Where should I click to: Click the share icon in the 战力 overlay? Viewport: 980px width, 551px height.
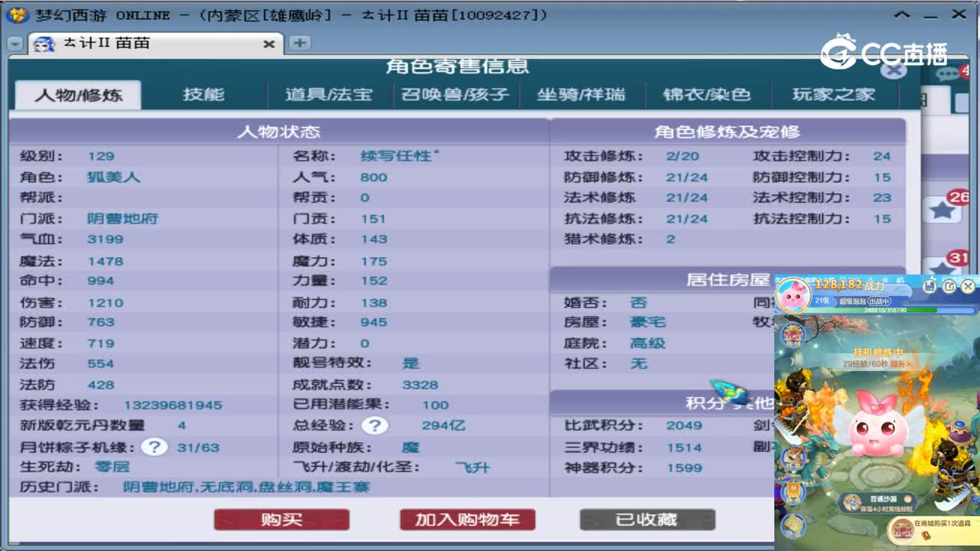949,286
